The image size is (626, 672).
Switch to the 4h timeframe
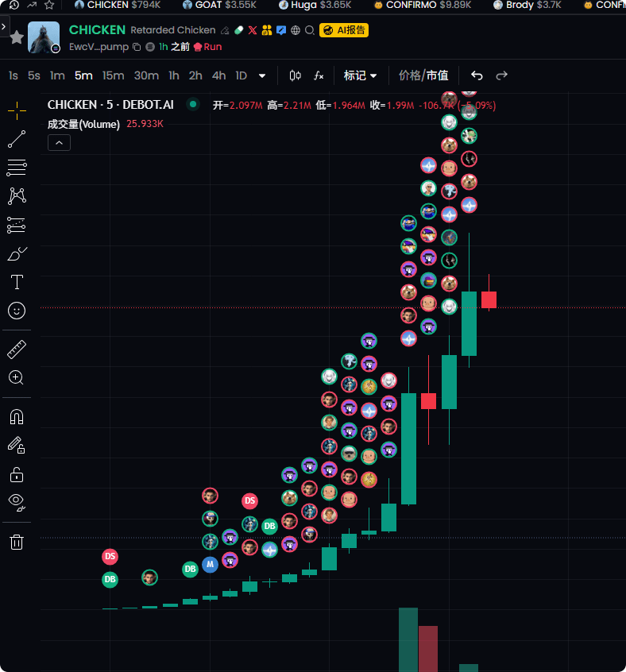tap(218, 75)
